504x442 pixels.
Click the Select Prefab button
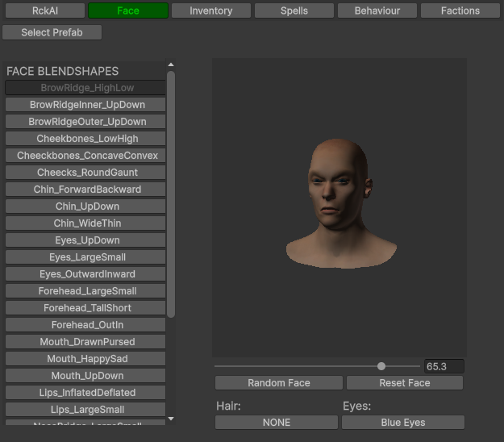52,32
